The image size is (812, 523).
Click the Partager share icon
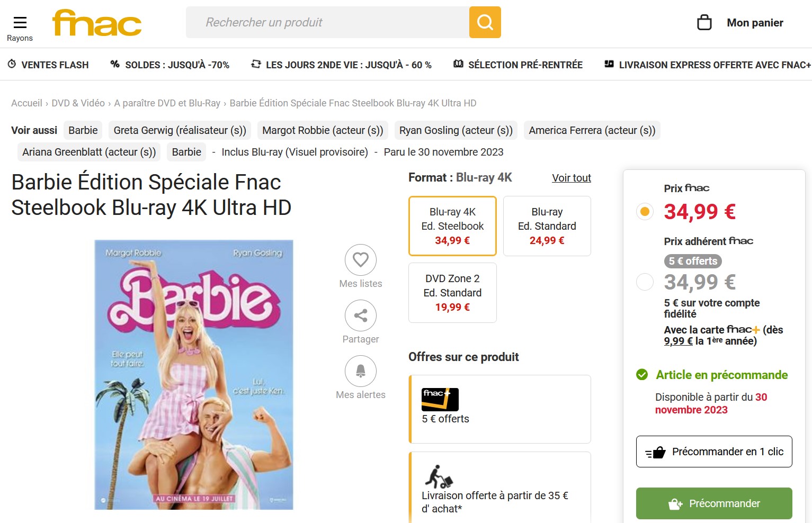[361, 315]
